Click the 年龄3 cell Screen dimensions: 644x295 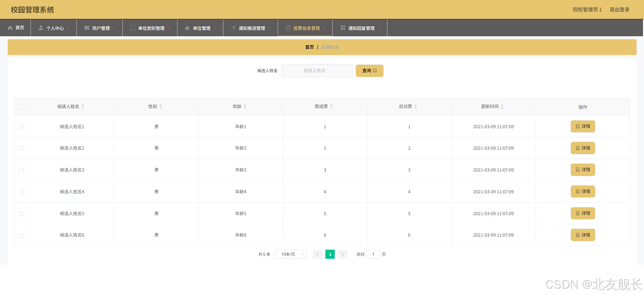241,170
